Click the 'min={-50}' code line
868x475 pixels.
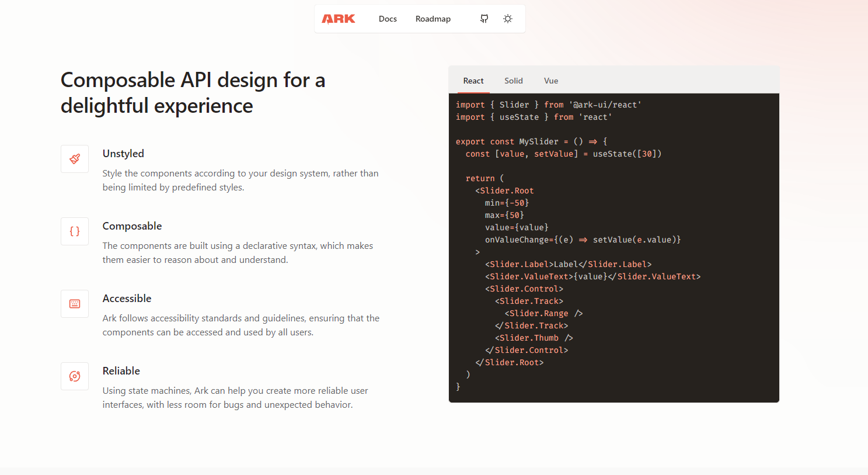[507, 203]
